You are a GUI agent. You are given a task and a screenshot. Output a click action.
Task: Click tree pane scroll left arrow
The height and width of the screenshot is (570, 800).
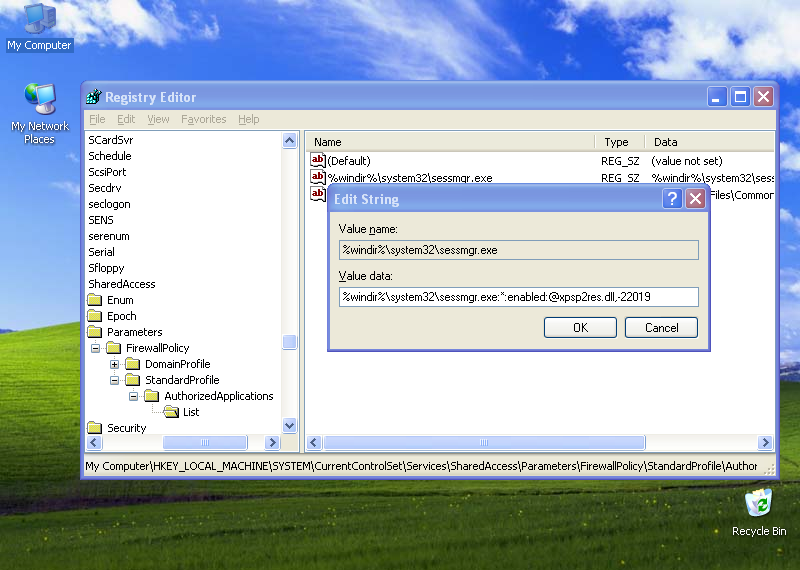click(94, 442)
